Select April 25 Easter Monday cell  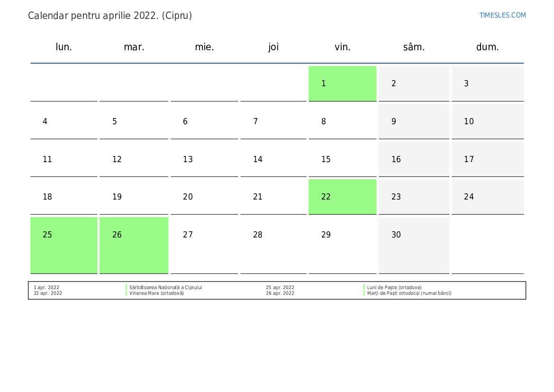pos(64,245)
